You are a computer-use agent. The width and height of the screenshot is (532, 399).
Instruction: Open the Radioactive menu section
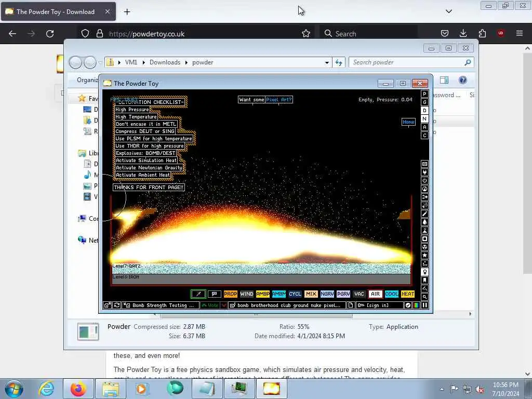[x=424, y=247]
